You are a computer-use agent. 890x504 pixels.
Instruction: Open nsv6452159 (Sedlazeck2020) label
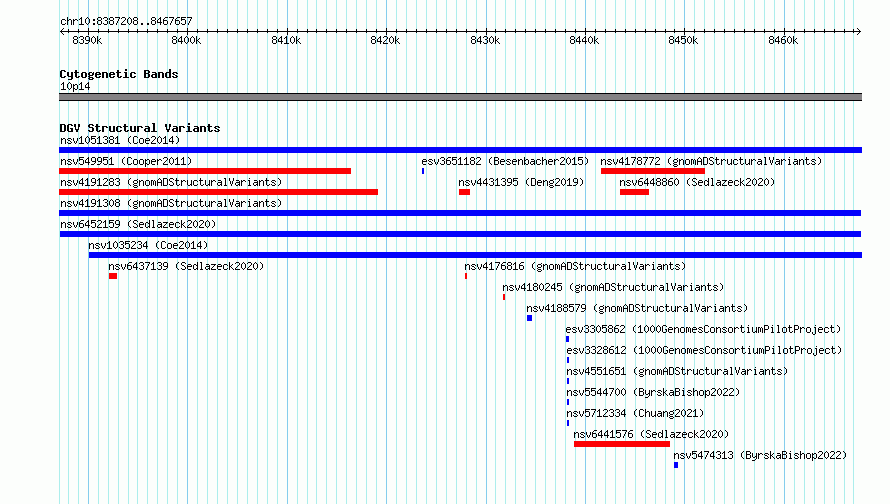click(138, 224)
